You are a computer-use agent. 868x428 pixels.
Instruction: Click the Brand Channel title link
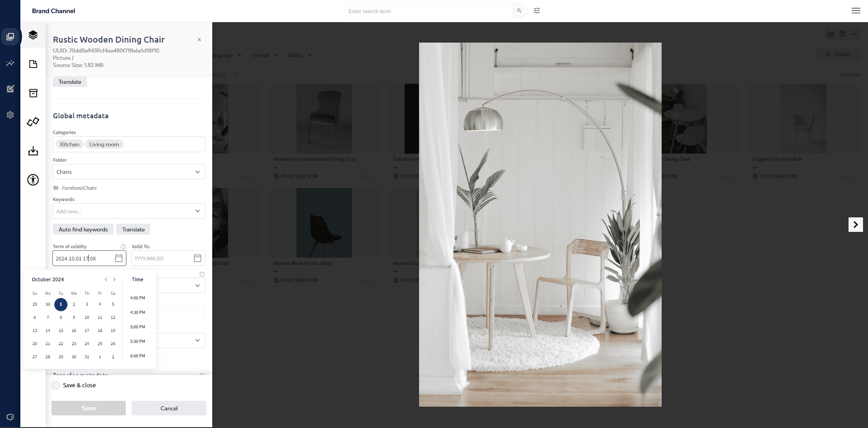[x=53, y=11]
